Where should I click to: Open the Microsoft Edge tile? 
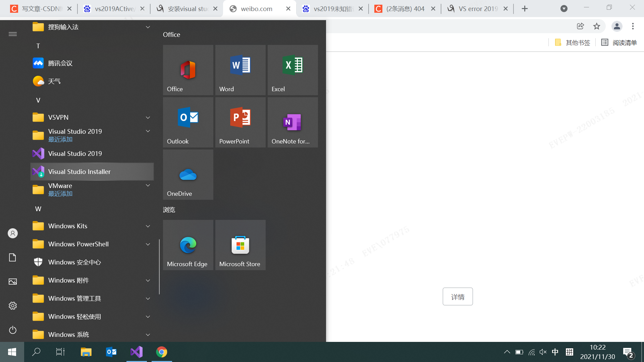(188, 245)
